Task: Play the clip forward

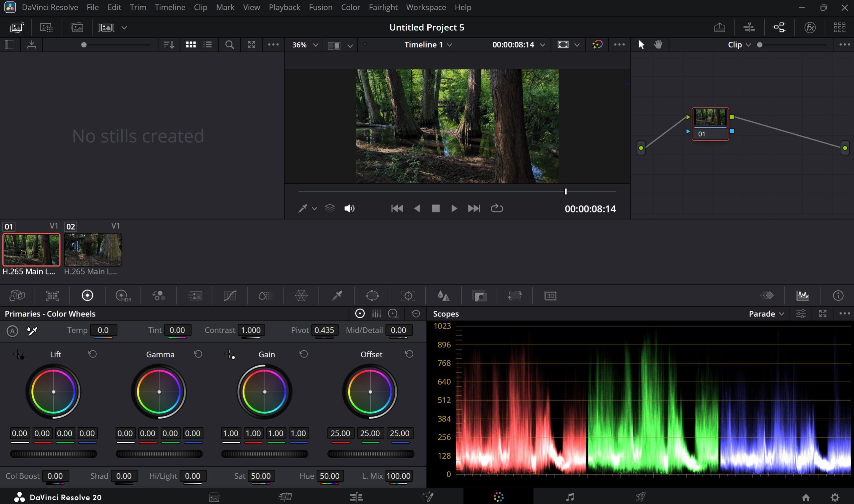Action: 454,208
